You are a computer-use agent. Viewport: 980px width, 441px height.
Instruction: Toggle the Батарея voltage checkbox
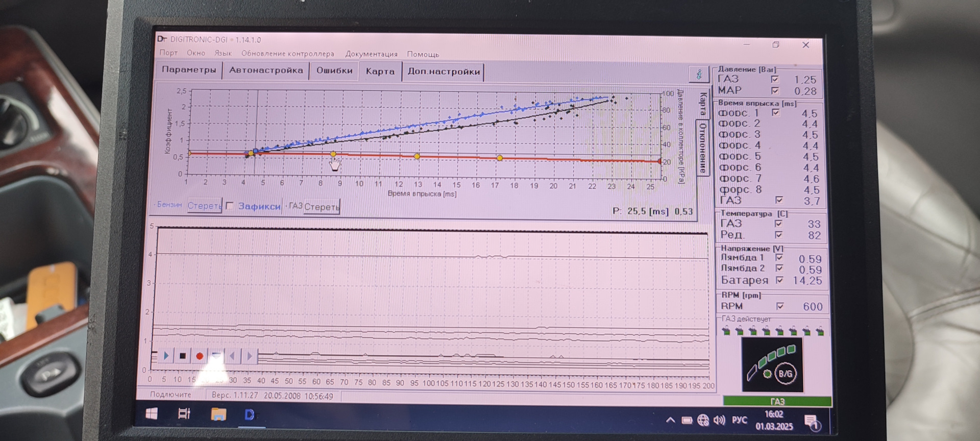779,280
